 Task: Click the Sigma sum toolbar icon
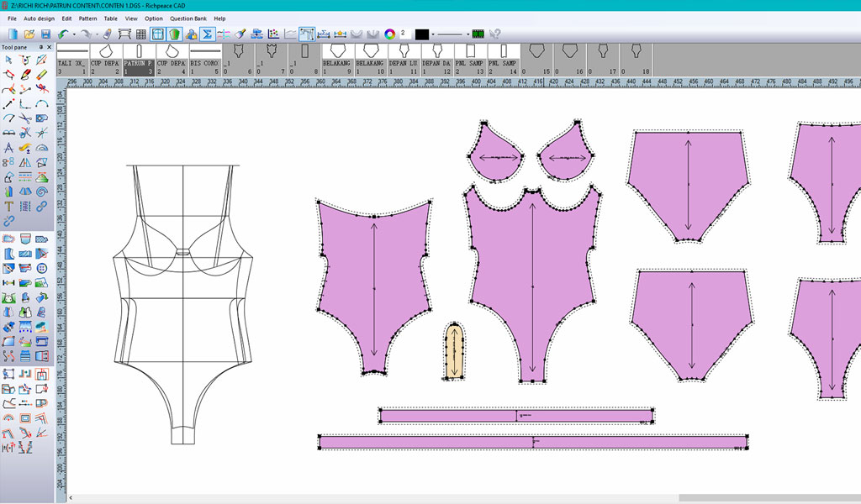click(x=207, y=34)
